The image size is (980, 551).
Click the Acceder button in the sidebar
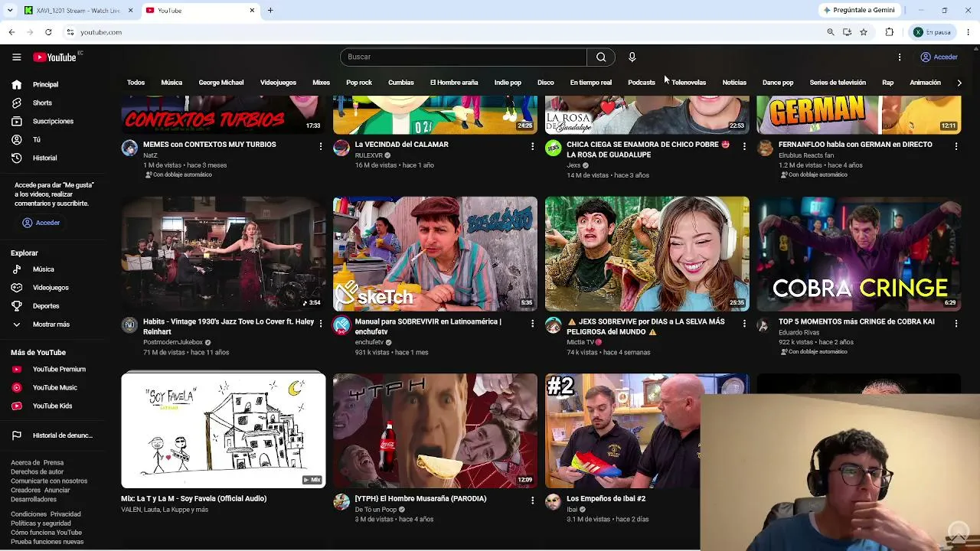click(x=41, y=223)
